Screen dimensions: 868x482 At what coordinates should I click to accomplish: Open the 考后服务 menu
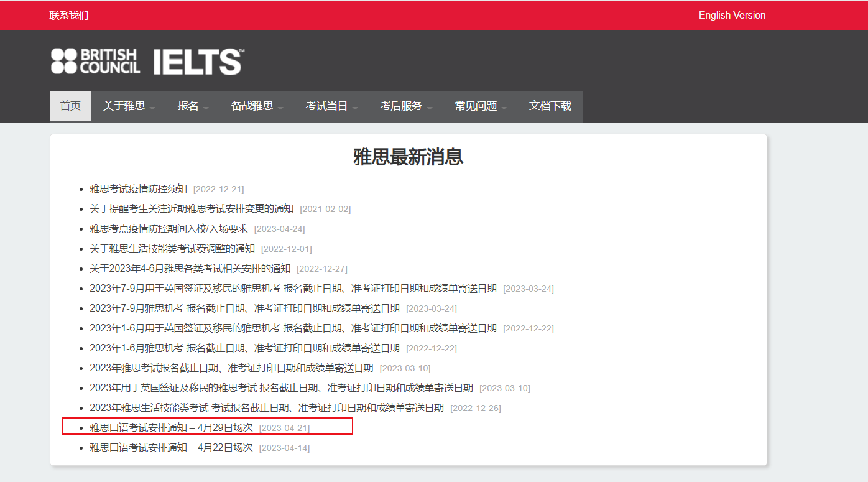click(406, 106)
